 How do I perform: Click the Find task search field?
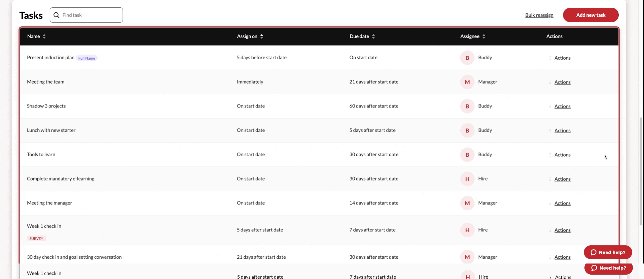[91, 15]
